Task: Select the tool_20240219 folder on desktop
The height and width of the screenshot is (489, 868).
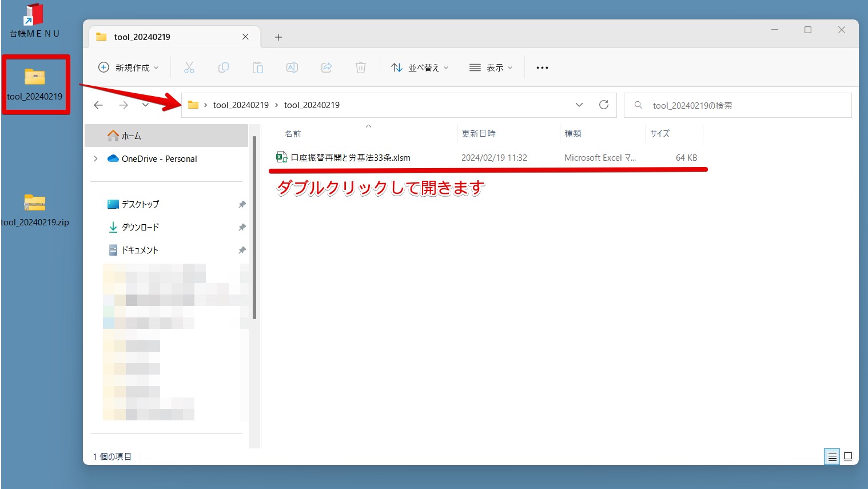Action: point(35,84)
